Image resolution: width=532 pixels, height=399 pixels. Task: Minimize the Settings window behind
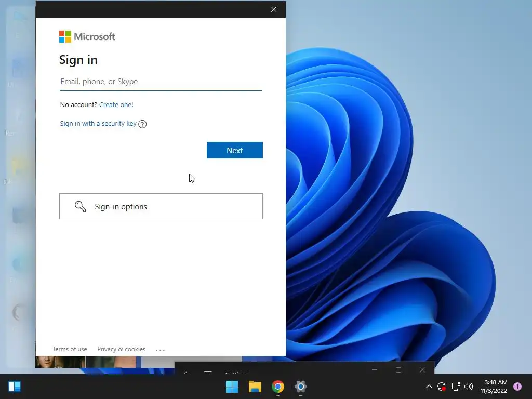(374, 370)
